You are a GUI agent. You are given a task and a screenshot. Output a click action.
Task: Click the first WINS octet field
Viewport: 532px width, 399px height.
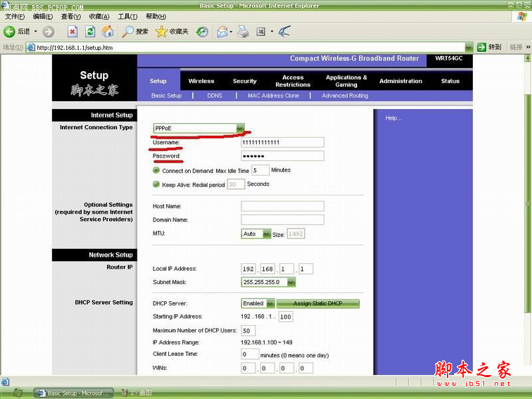[x=248, y=368]
